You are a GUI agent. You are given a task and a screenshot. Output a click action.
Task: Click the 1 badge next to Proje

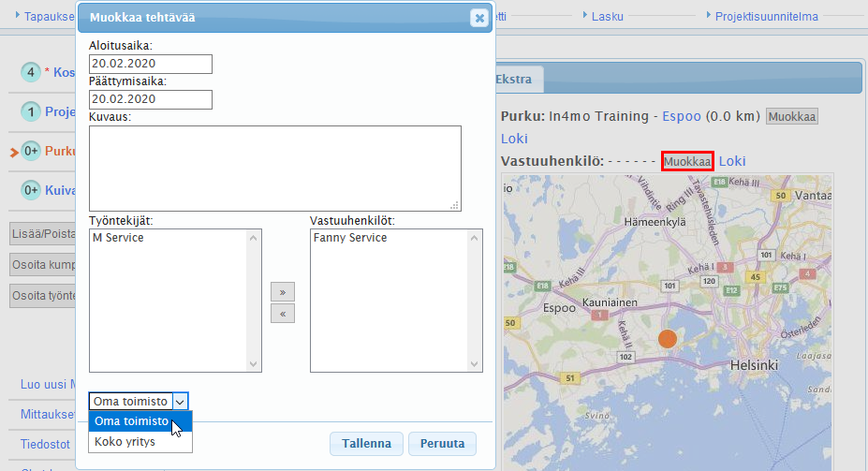tap(31, 112)
